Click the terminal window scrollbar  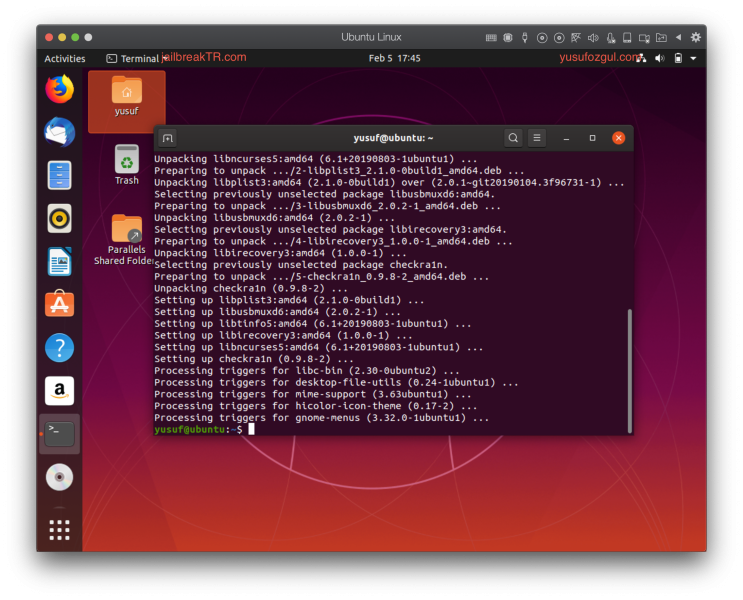click(629, 370)
